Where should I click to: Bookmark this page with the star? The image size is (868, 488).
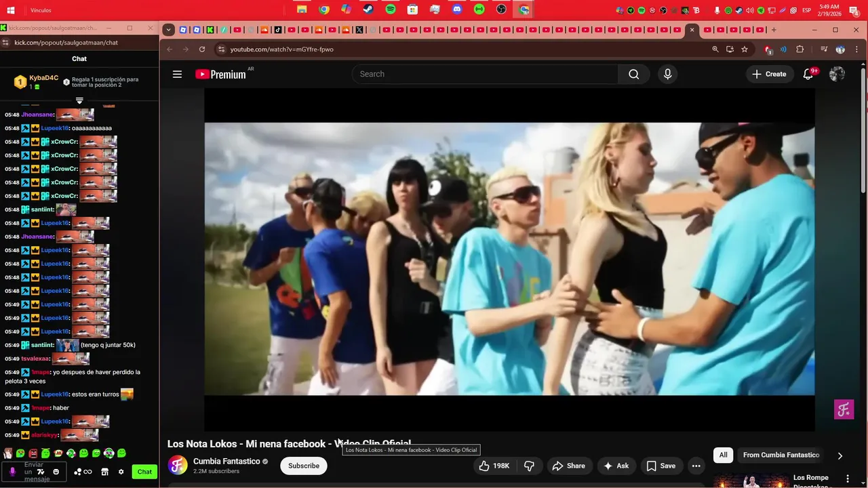click(745, 49)
